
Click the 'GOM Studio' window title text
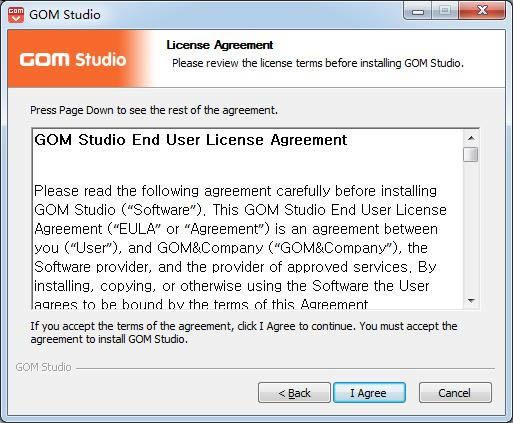[x=65, y=15]
